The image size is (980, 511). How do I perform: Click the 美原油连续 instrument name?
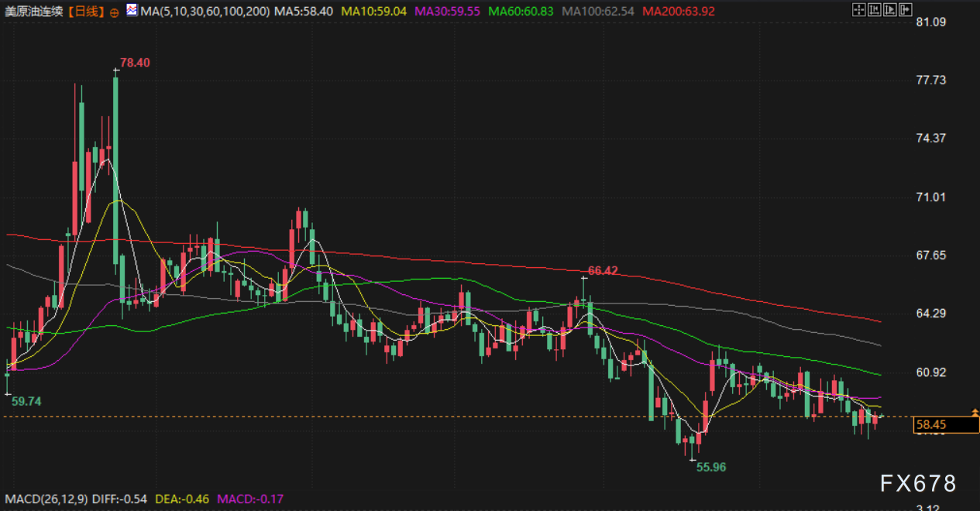[34, 12]
